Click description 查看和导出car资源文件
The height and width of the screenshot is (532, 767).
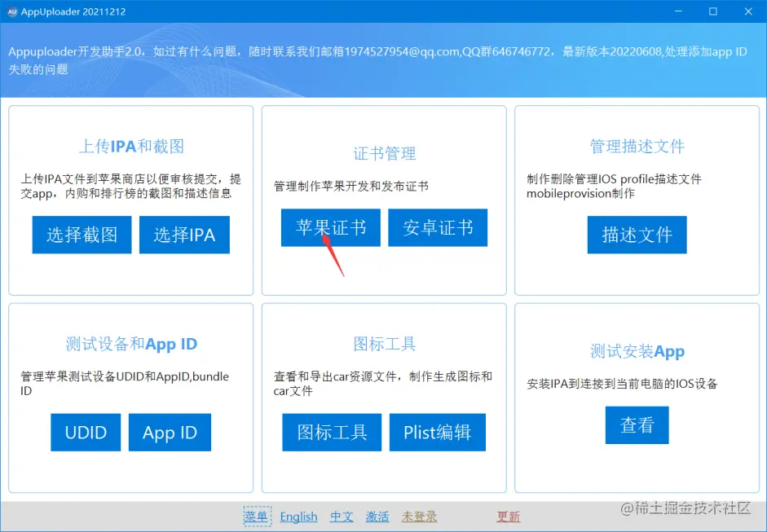tap(382, 384)
